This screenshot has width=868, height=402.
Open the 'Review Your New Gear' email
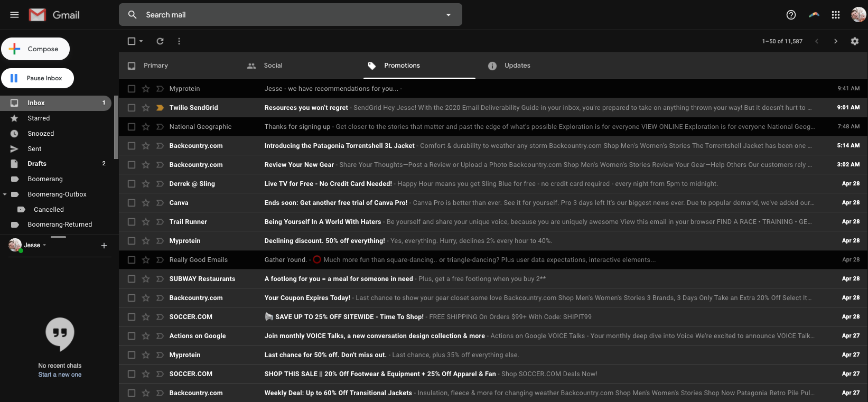tap(493, 165)
